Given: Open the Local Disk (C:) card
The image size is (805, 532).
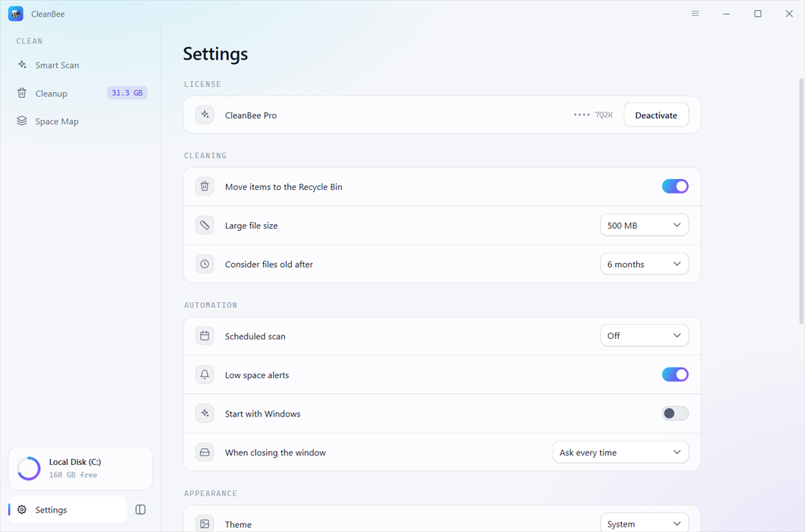Looking at the screenshot, I should point(80,468).
